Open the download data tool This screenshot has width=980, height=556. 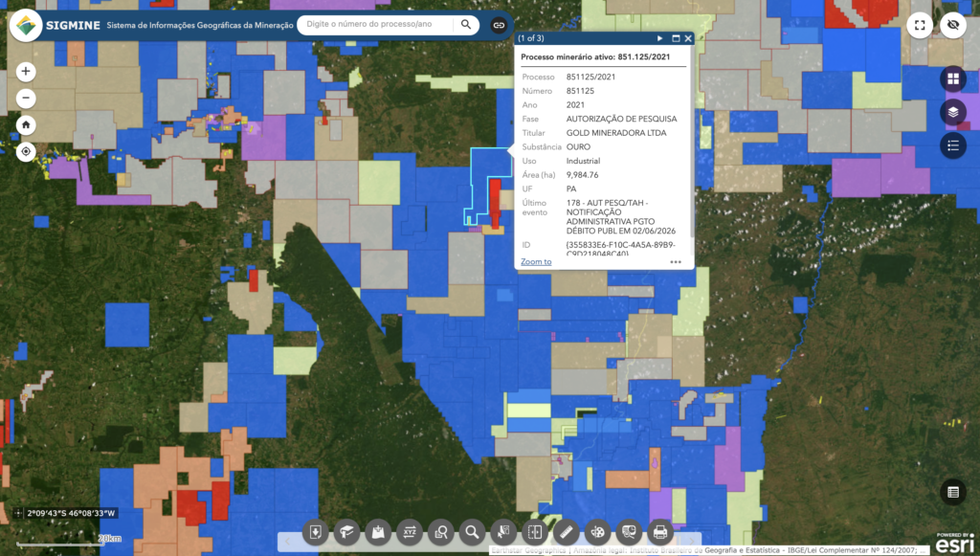click(316, 532)
